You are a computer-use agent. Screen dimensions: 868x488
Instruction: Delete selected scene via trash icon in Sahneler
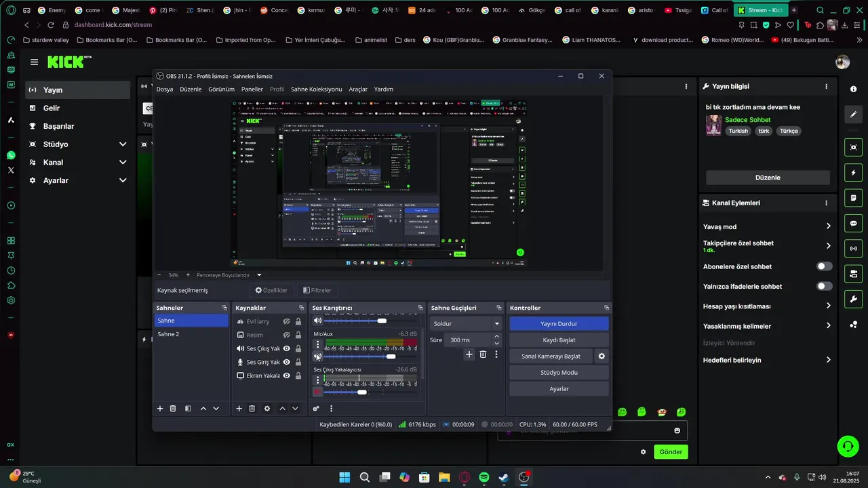[173, 409]
